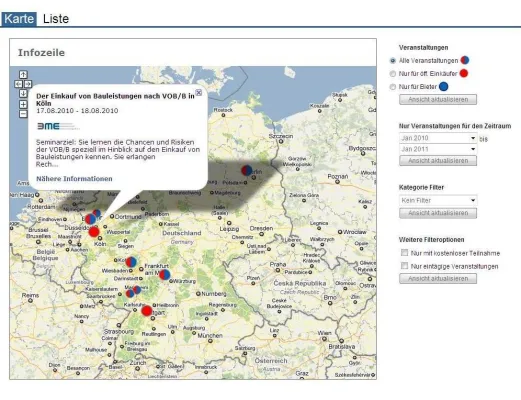Viewport: 521px width, 400px height.
Task: Zoom out the map with minus
Action: pos(23,114)
